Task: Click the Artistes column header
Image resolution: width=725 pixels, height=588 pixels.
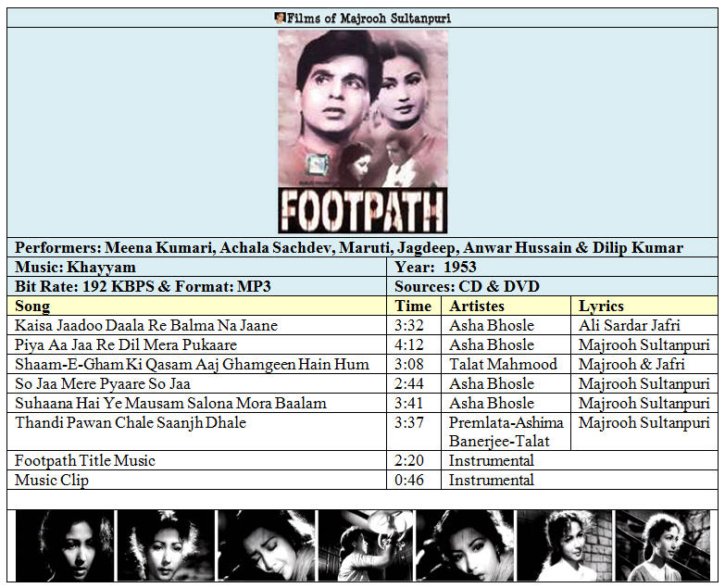Action: (x=506, y=306)
